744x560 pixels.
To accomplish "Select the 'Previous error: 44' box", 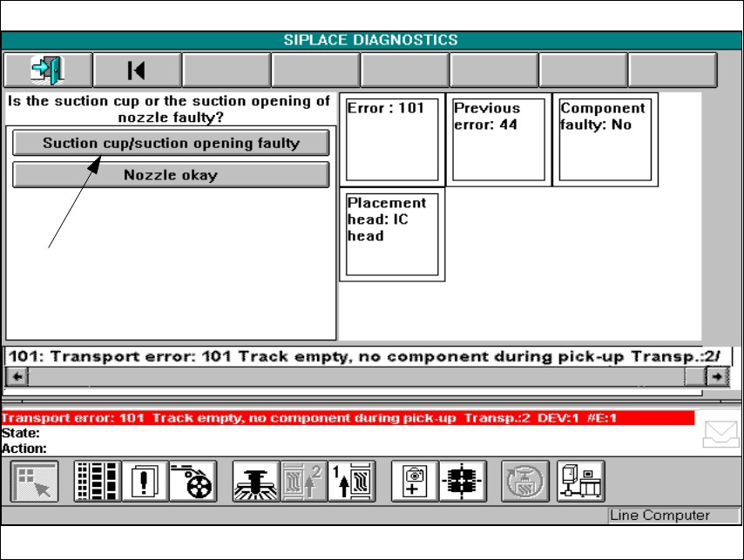I will [x=498, y=139].
